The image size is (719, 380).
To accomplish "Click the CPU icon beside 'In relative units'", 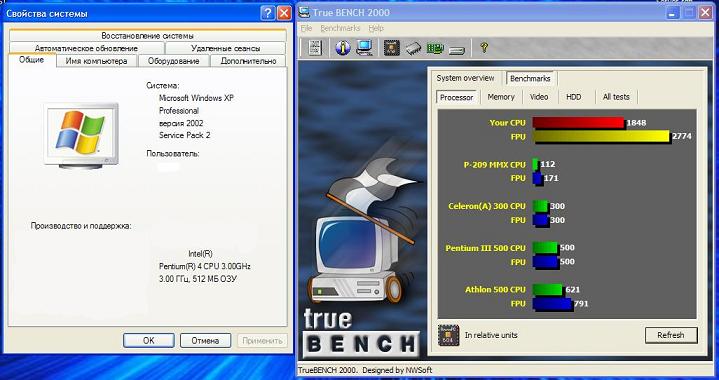I will [448, 335].
